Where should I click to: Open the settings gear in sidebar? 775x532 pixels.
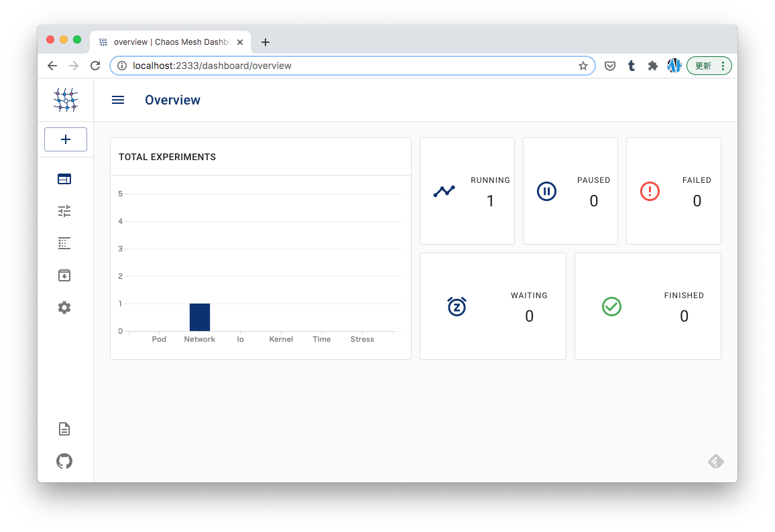[x=64, y=308]
